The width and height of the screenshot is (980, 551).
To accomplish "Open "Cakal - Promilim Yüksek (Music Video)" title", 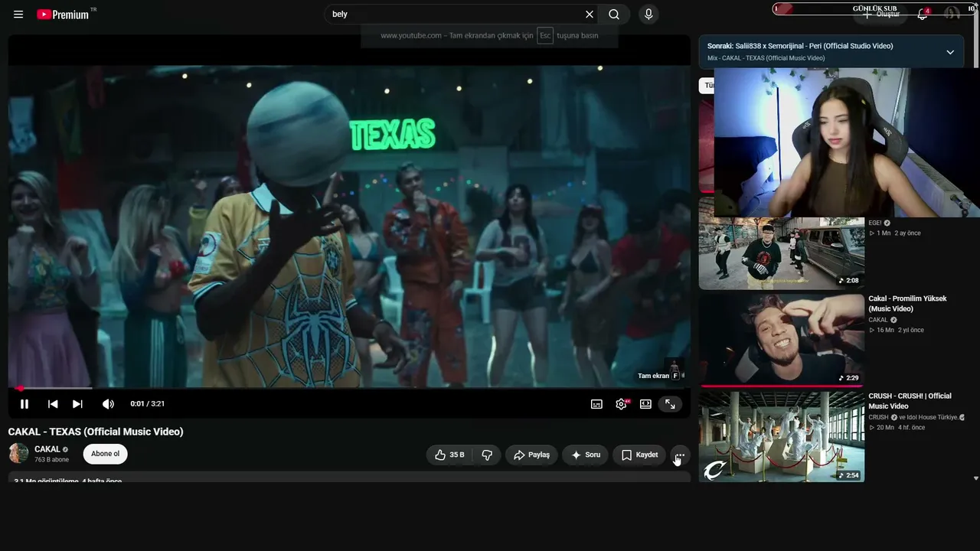I will click(907, 304).
